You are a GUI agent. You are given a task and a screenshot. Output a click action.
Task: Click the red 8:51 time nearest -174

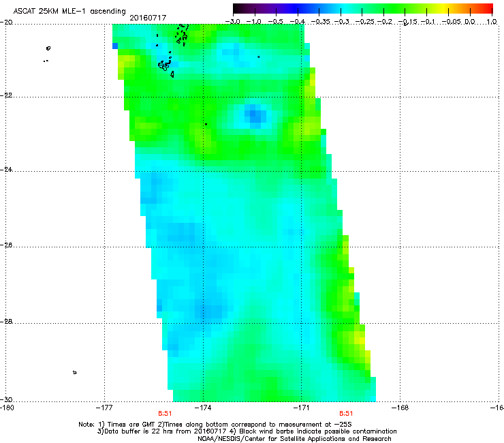(x=165, y=414)
